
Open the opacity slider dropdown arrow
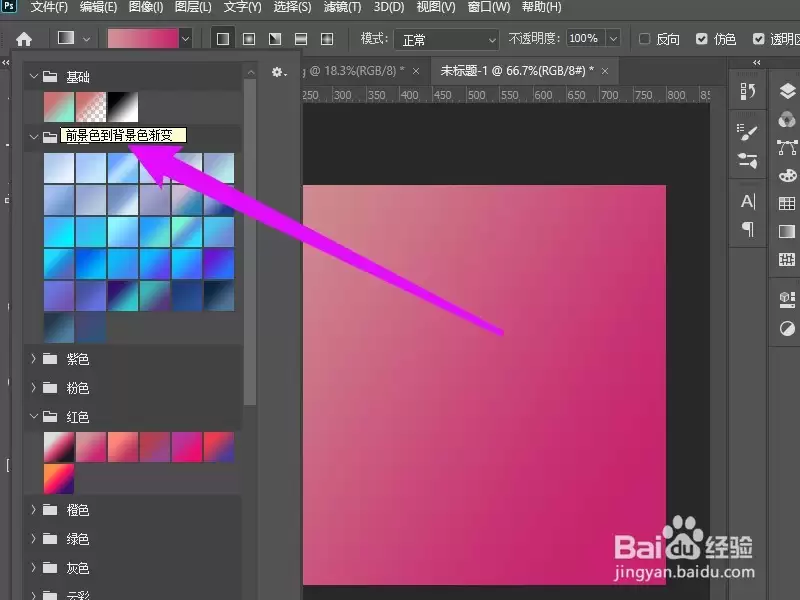613,38
